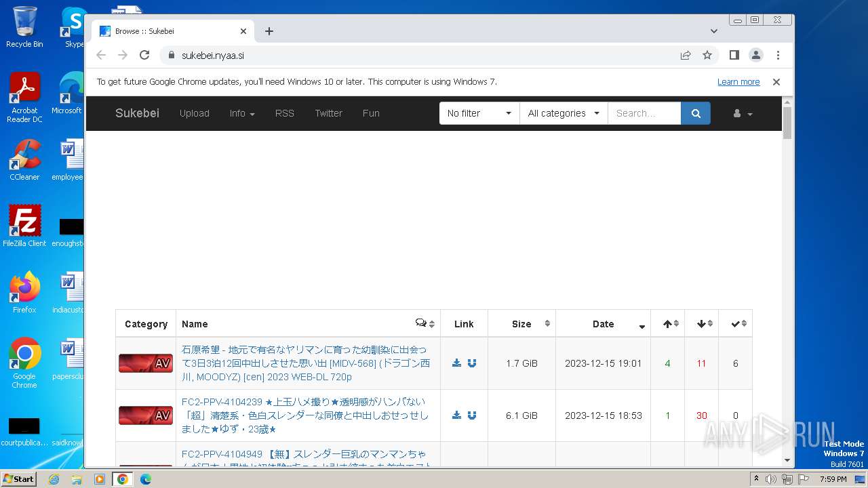
Task: Download torrent file for MIDV-568 row
Action: pos(456,363)
